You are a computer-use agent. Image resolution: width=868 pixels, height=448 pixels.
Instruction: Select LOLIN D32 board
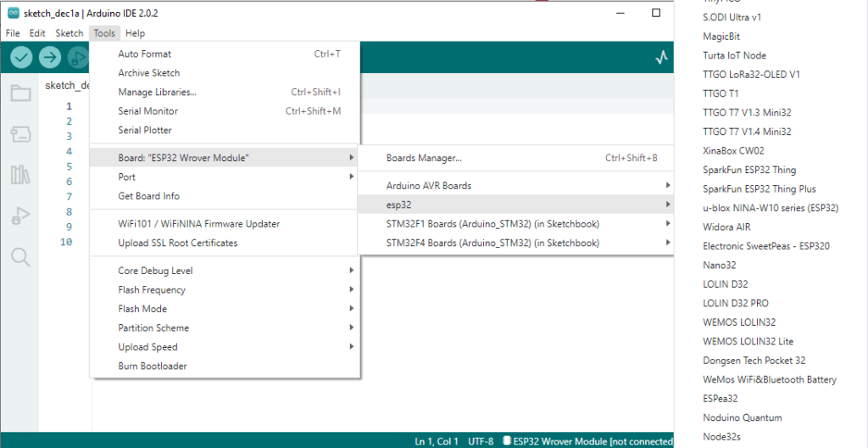point(726,284)
